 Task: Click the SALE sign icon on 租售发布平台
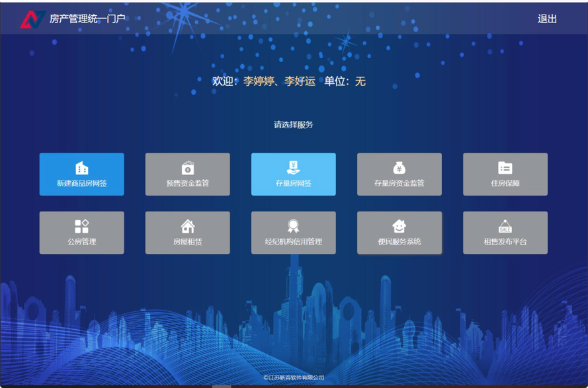click(505, 226)
